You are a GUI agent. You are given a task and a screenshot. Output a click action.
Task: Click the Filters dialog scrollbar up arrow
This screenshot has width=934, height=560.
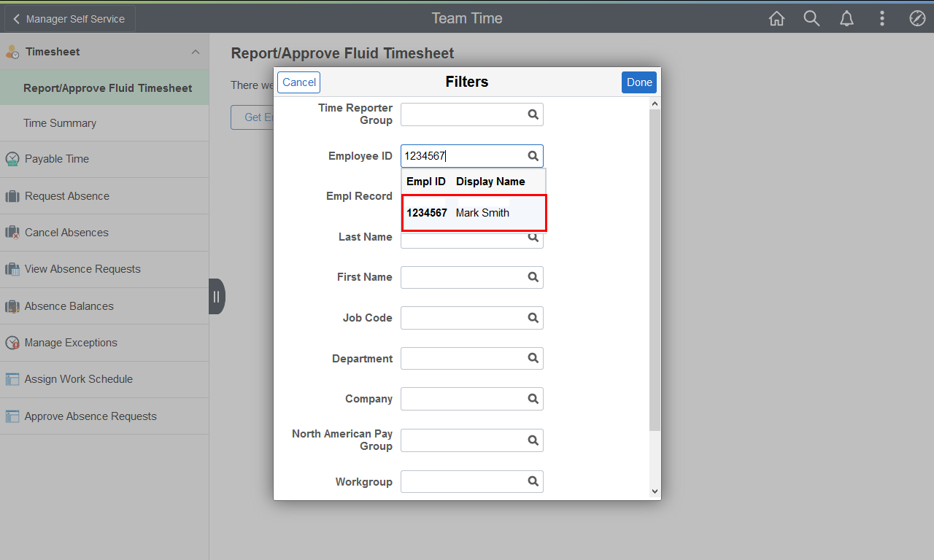pyautogui.click(x=655, y=104)
